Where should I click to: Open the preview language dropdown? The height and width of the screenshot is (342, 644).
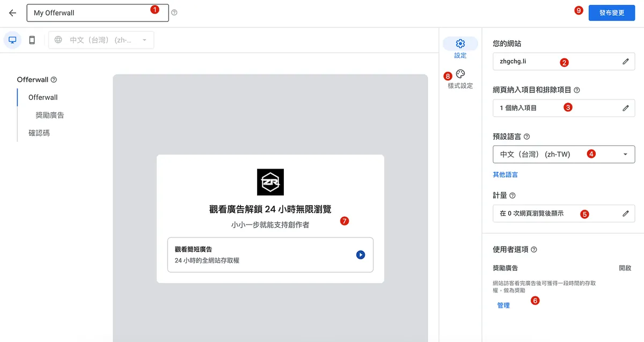(101, 40)
